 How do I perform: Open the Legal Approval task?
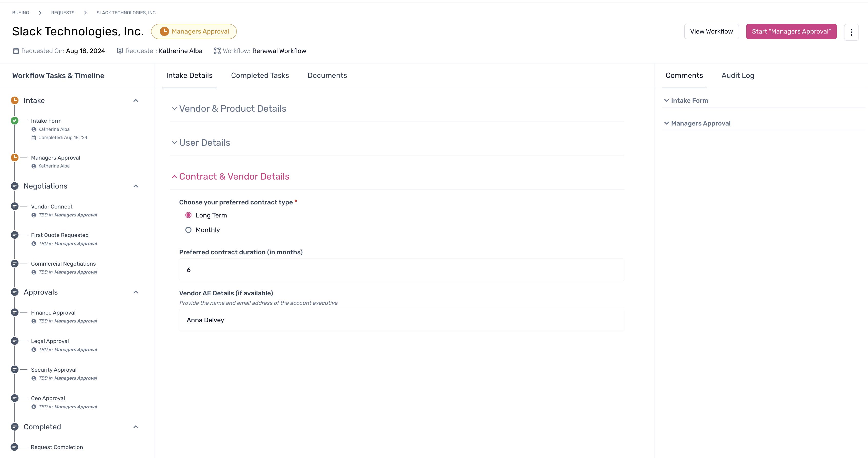click(50, 341)
